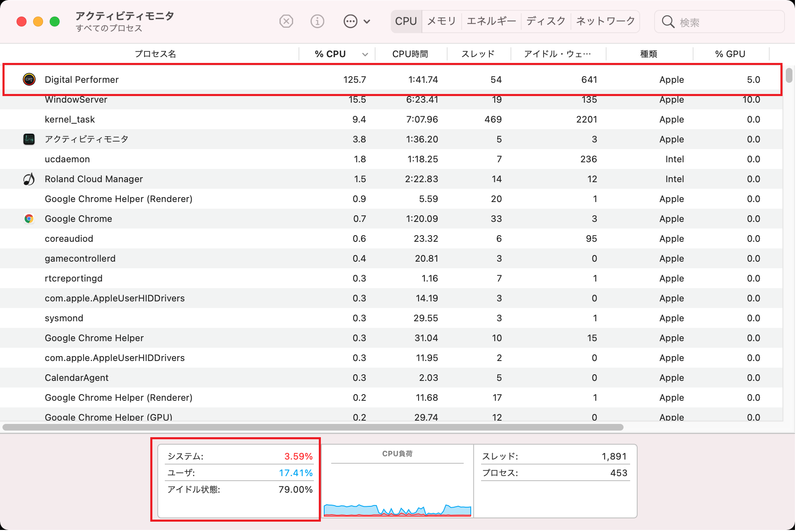Click the アクティビティモニタ row icon

(x=29, y=140)
